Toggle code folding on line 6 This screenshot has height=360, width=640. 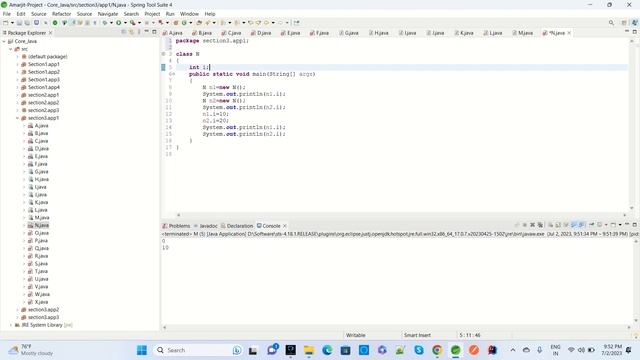(x=173, y=74)
